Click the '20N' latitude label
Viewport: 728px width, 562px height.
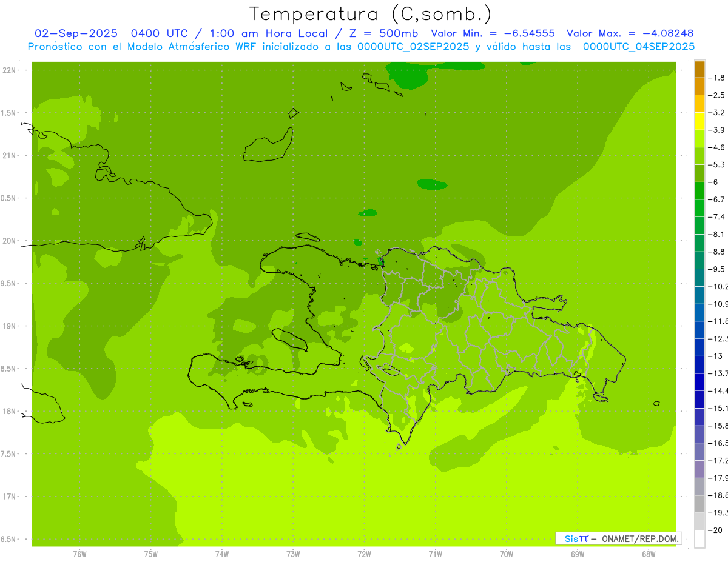[x=10, y=241]
